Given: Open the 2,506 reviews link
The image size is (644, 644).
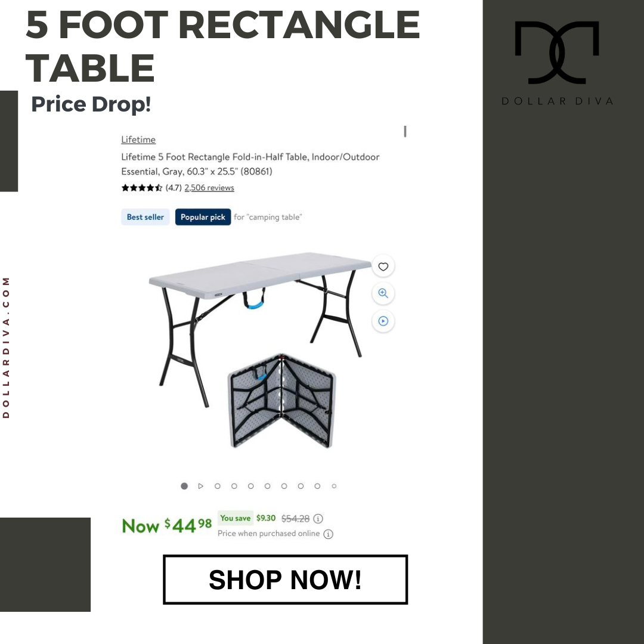Looking at the screenshot, I should coord(209,188).
